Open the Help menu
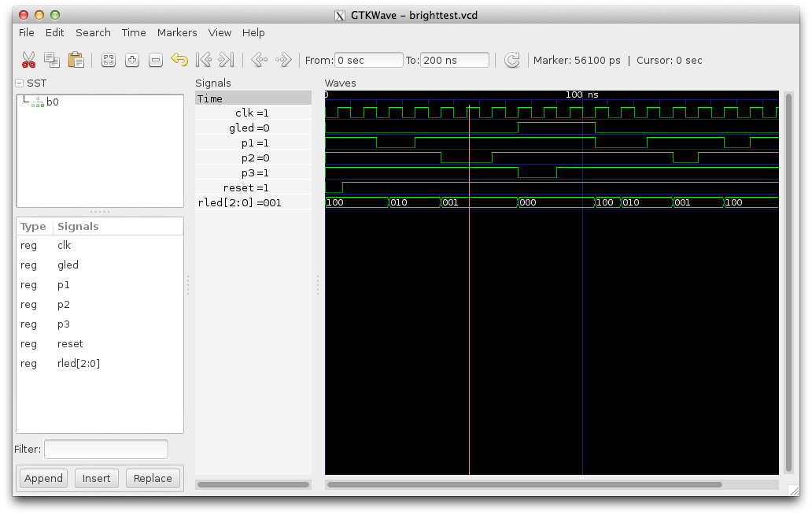 tap(253, 32)
